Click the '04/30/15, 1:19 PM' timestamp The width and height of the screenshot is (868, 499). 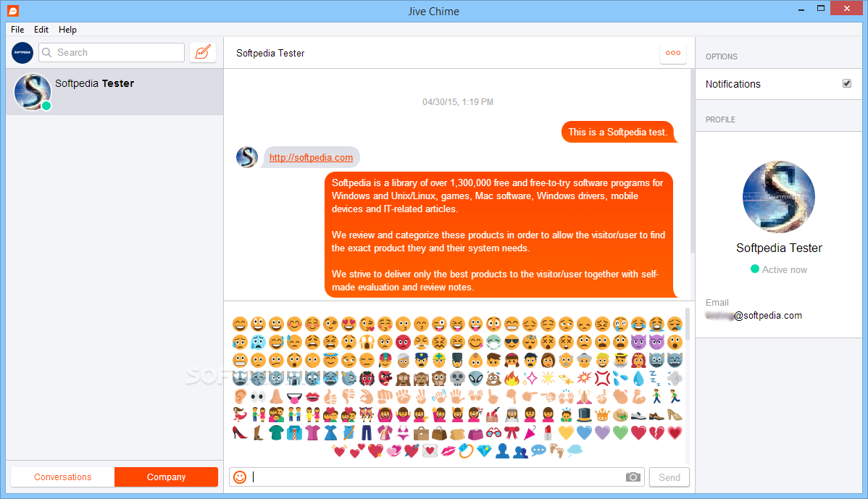click(x=458, y=102)
